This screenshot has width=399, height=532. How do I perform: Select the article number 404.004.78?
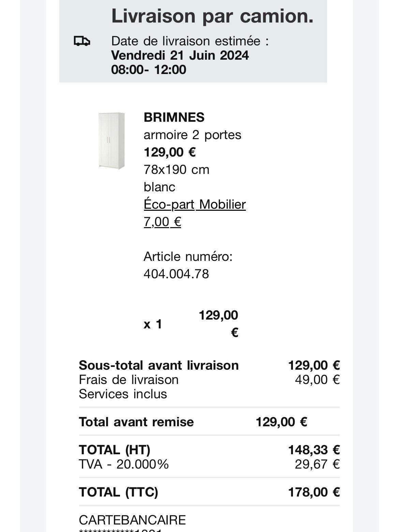click(176, 274)
